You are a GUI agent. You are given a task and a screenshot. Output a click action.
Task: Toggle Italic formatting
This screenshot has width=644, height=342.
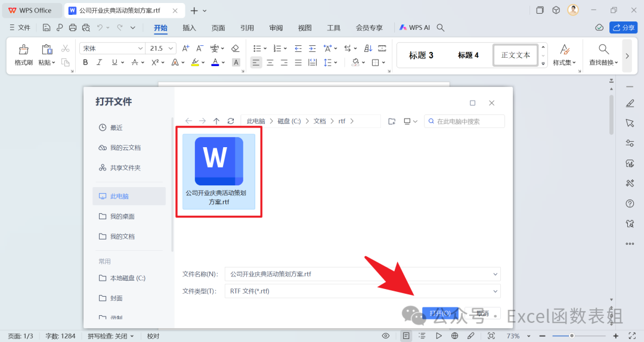click(100, 63)
